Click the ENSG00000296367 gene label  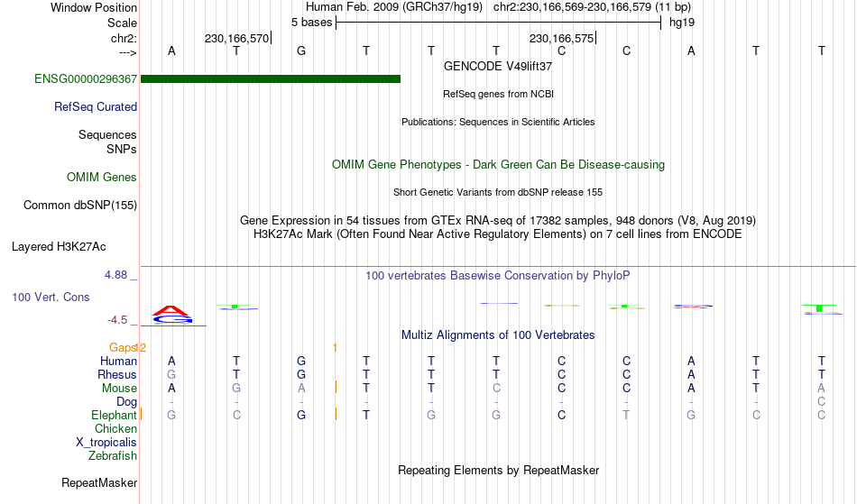tap(86, 79)
